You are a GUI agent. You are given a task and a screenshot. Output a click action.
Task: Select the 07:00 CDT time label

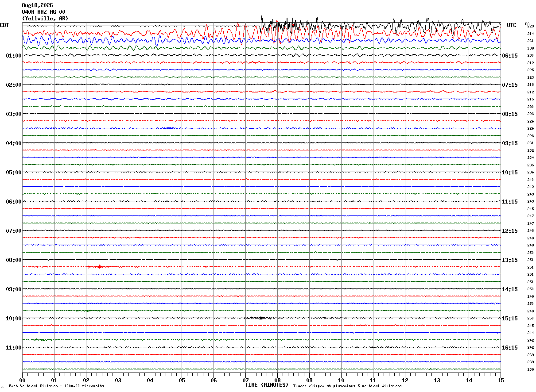coord(14,231)
